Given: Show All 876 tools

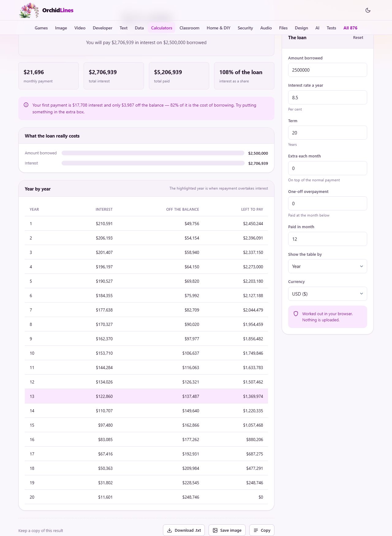Looking at the screenshot, I should (350, 28).
